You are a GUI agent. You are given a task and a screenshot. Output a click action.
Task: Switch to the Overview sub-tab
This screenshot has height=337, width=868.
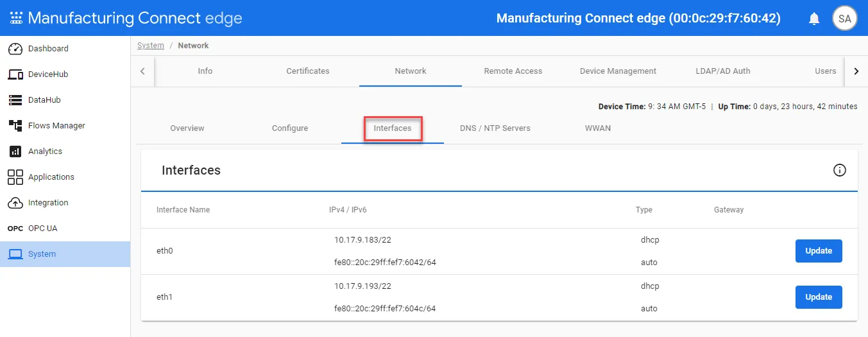tap(187, 128)
